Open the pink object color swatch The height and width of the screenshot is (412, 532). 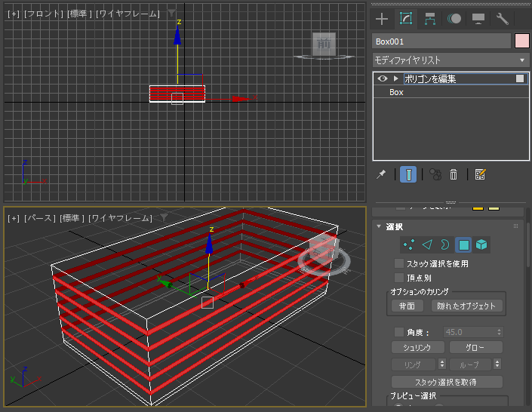tap(522, 41)
